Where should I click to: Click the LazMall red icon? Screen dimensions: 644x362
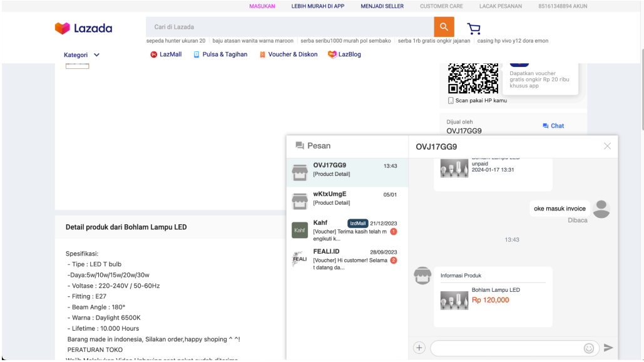click(153, 54)
